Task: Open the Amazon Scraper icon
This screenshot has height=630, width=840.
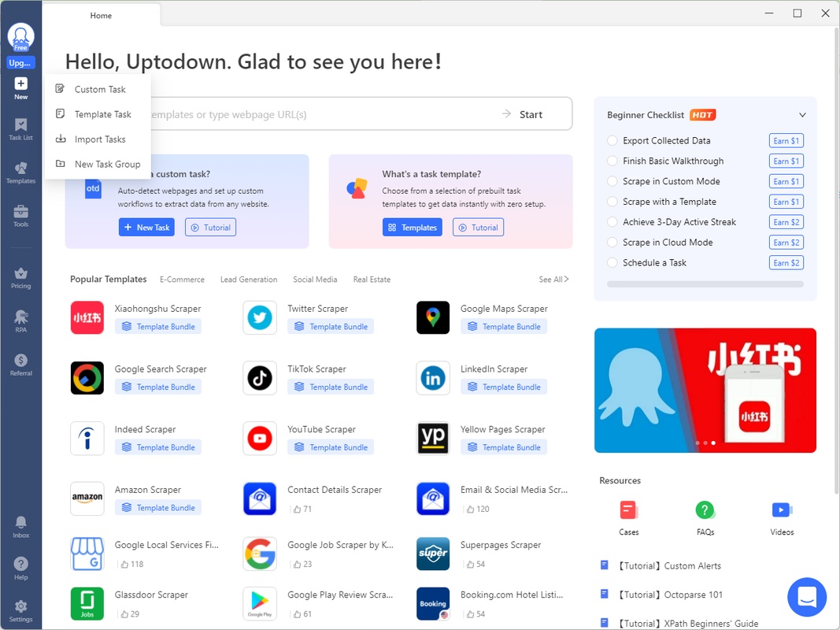Action: pyautogui.click(x=87, y=498)
